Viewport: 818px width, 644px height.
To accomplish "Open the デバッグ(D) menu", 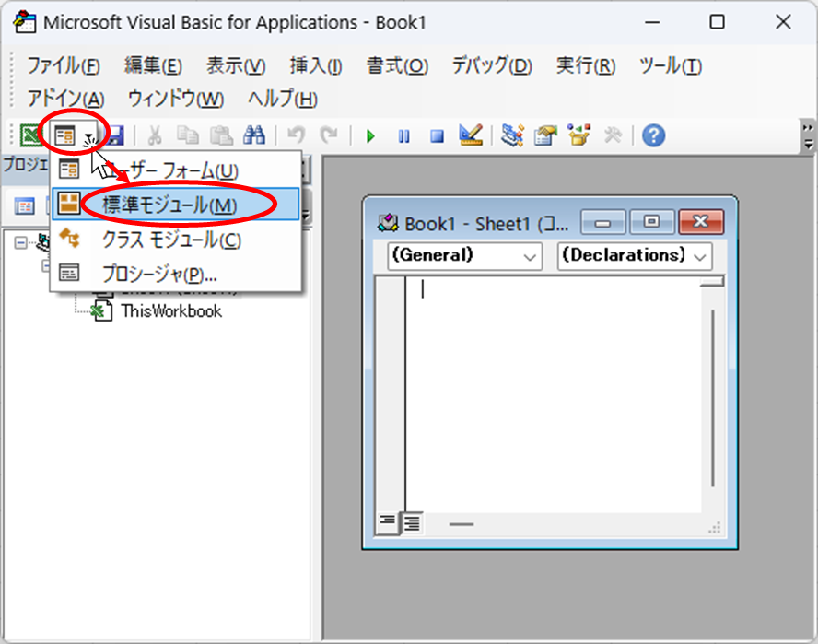I will (x=492, y=66).
